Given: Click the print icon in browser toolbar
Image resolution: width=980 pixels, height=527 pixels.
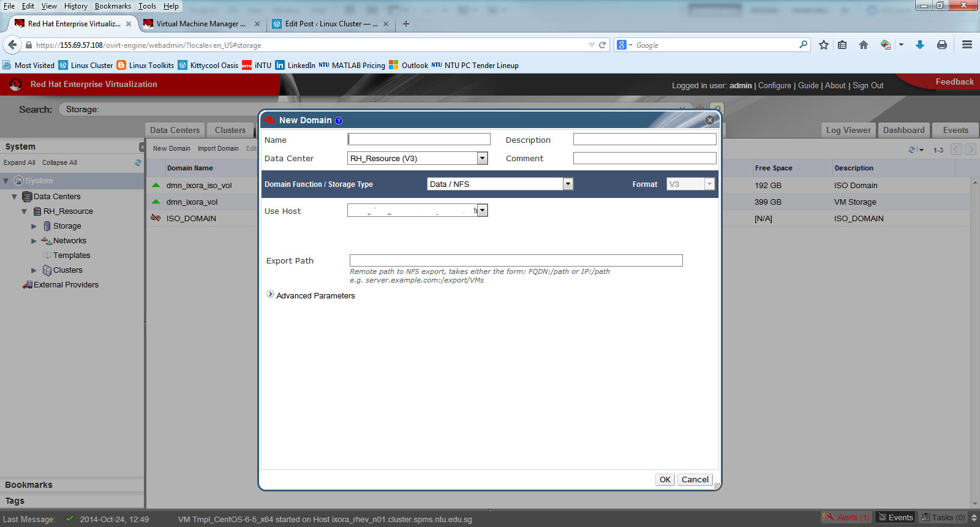Looking at the screenshot, I should pos(942,45).
